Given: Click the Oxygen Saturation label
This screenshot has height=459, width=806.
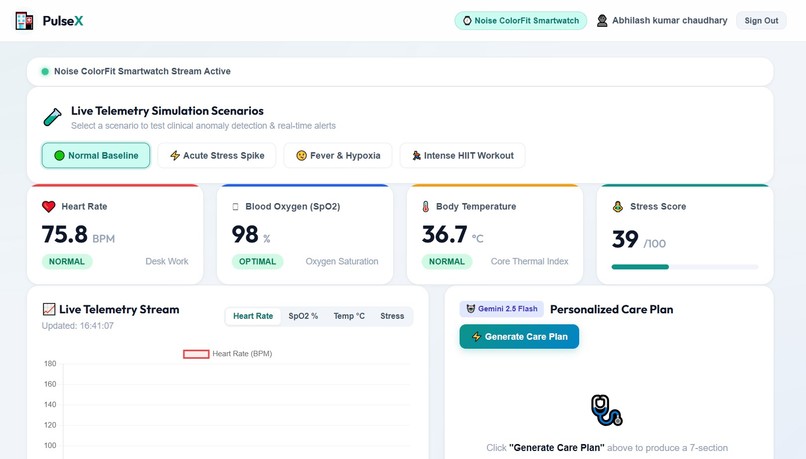Looking at the screenshot, I should pos(342,261).
